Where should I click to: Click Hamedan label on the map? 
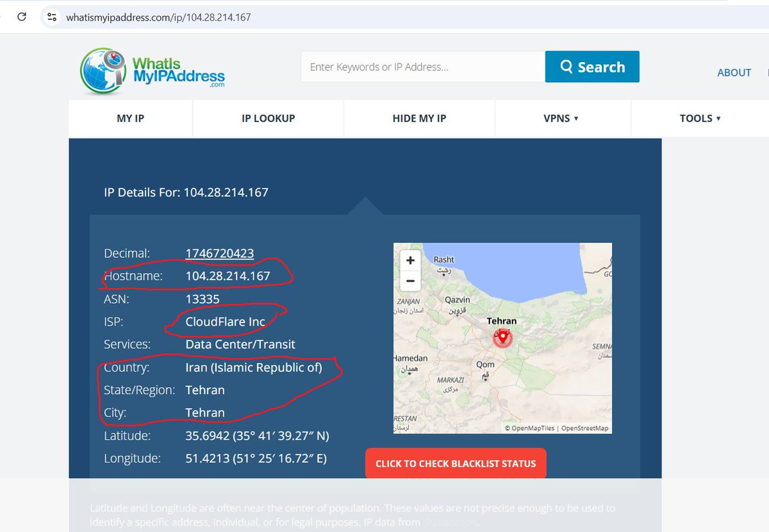pos(410,358)
